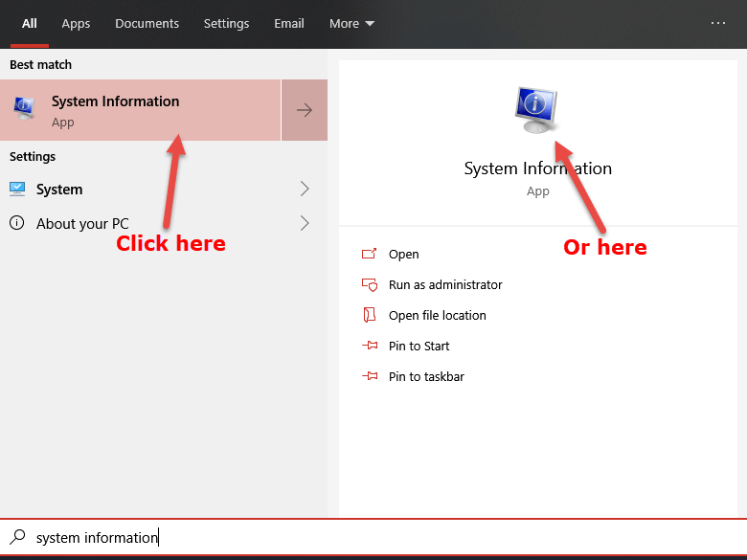Click the Open file location icon
747x560 pixels.
click(x=370, y=315)
